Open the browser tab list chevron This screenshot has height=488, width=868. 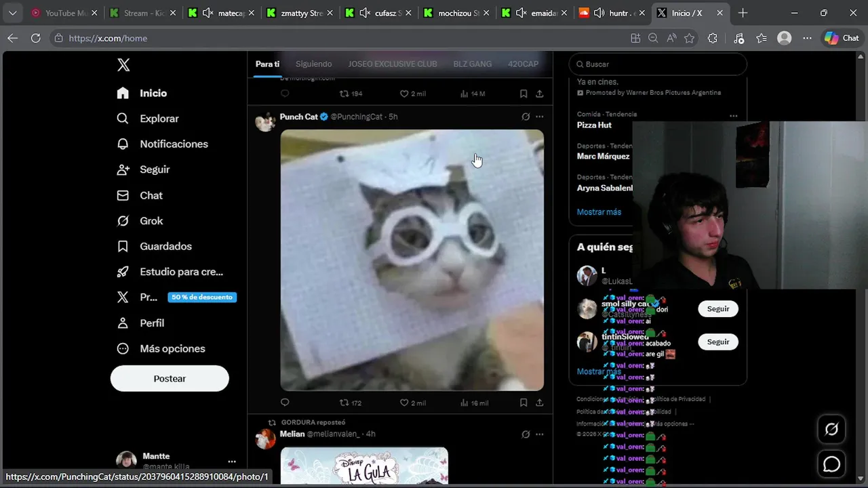pyautogui.click(x=12, y=13)
